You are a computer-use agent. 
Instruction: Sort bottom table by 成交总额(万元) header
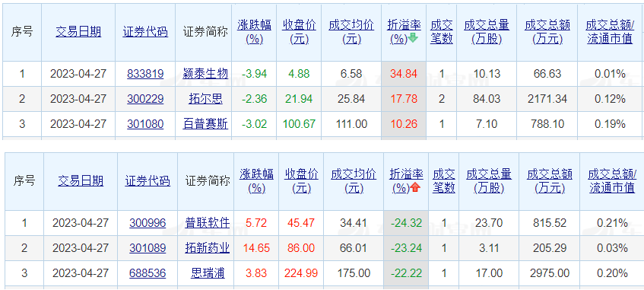coord(550,181)
